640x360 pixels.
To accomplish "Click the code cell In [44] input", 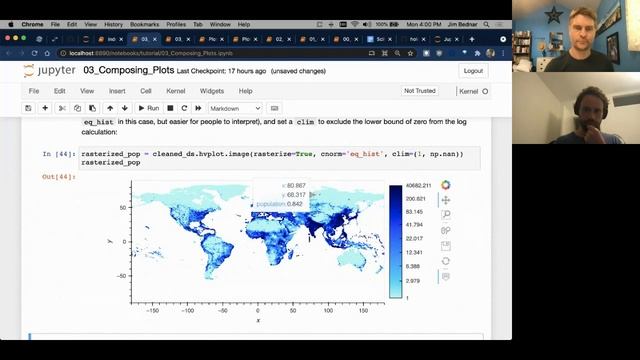I will pyautogui.click(x=280, y=158).
